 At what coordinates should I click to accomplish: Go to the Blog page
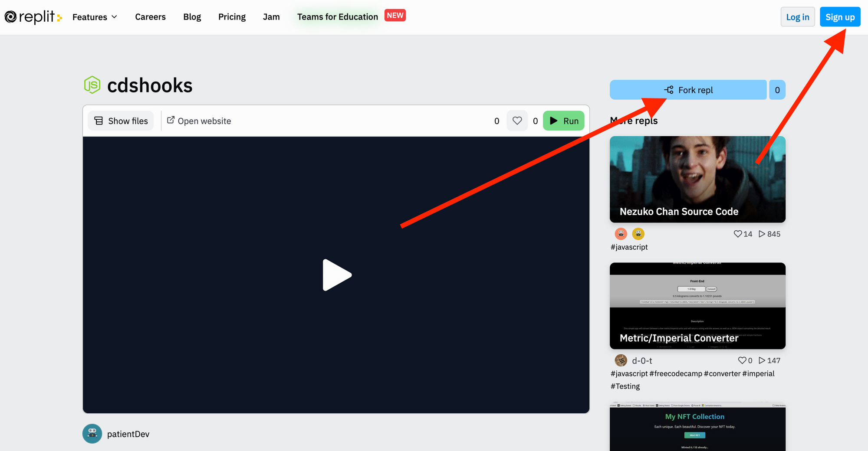tap(192, 17)
